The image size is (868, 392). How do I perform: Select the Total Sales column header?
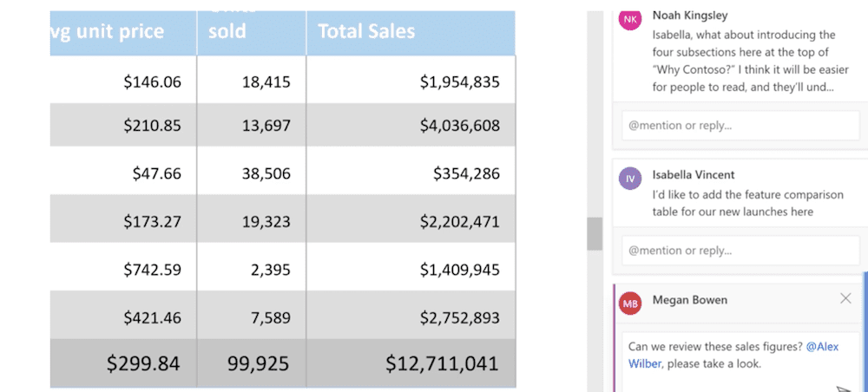coord(411,32)
